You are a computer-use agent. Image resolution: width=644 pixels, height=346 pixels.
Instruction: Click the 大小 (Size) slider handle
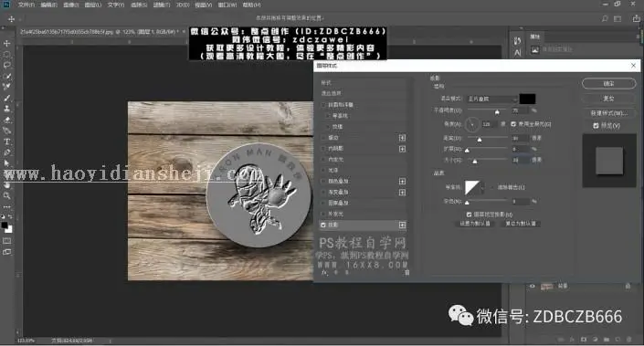(x=475, y=161)
